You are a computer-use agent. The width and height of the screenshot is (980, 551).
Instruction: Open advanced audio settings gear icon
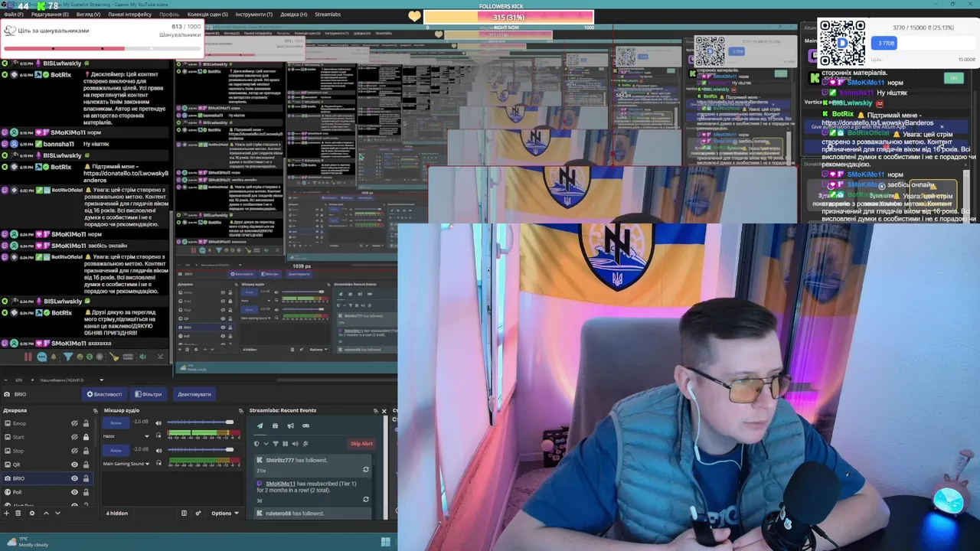(198, 513)
